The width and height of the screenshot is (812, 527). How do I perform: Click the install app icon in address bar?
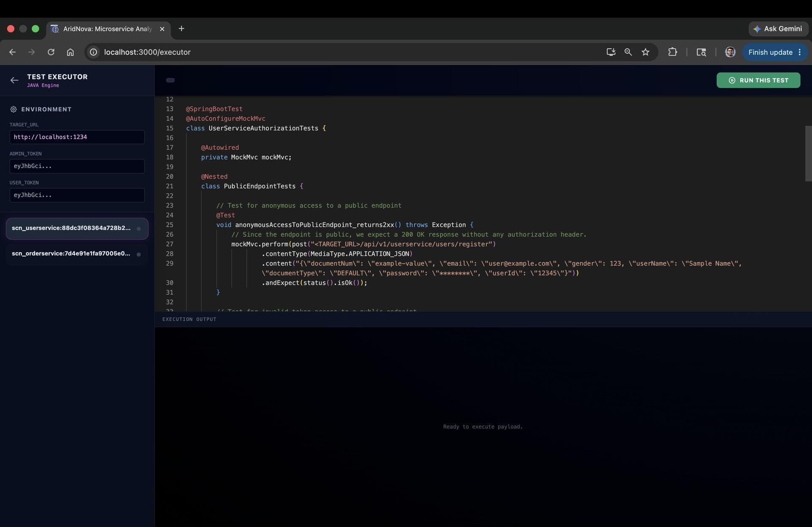(611, 52)
